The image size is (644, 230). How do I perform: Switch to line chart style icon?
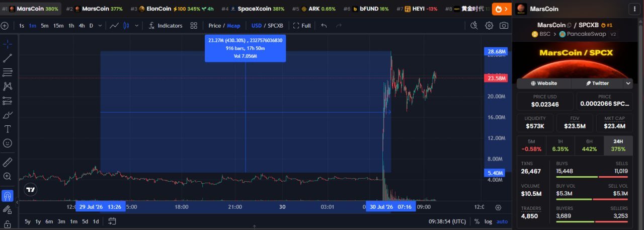tap(114, 26)
